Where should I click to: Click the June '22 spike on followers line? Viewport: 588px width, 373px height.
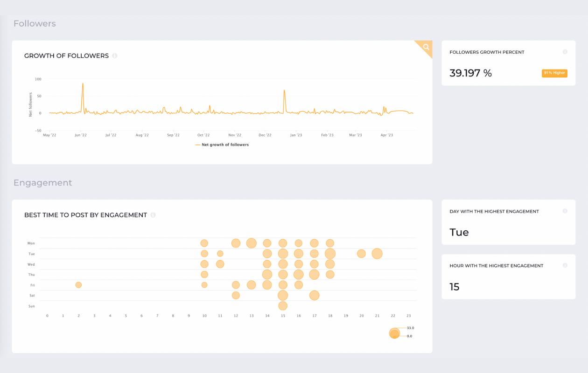coord(83,84)
